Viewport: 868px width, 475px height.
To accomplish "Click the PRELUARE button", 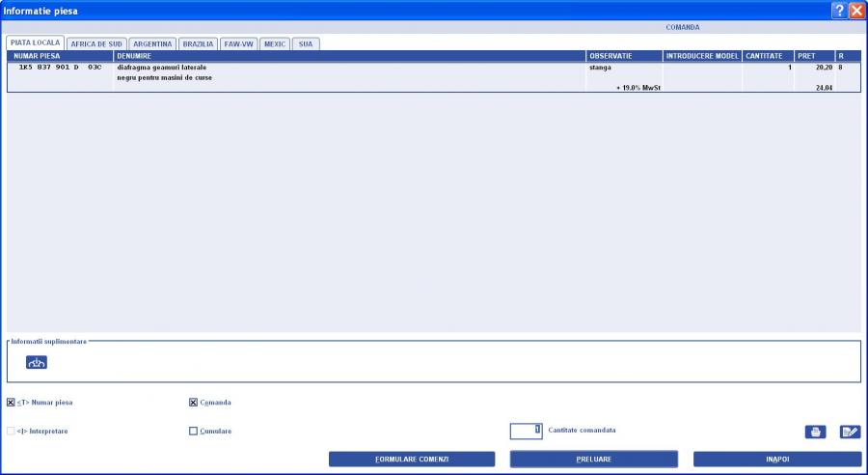I will coord(593,459).
